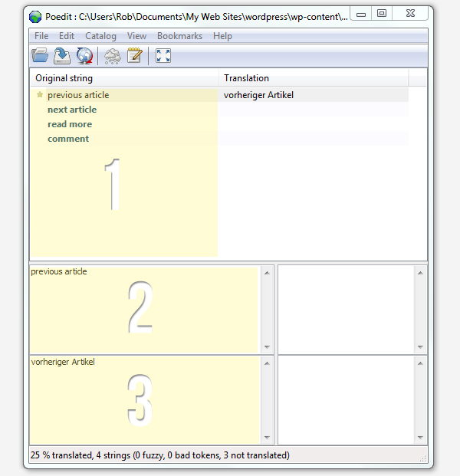The image size is (460, 476).
Task: Open the View menu
Action: [136, 36]
